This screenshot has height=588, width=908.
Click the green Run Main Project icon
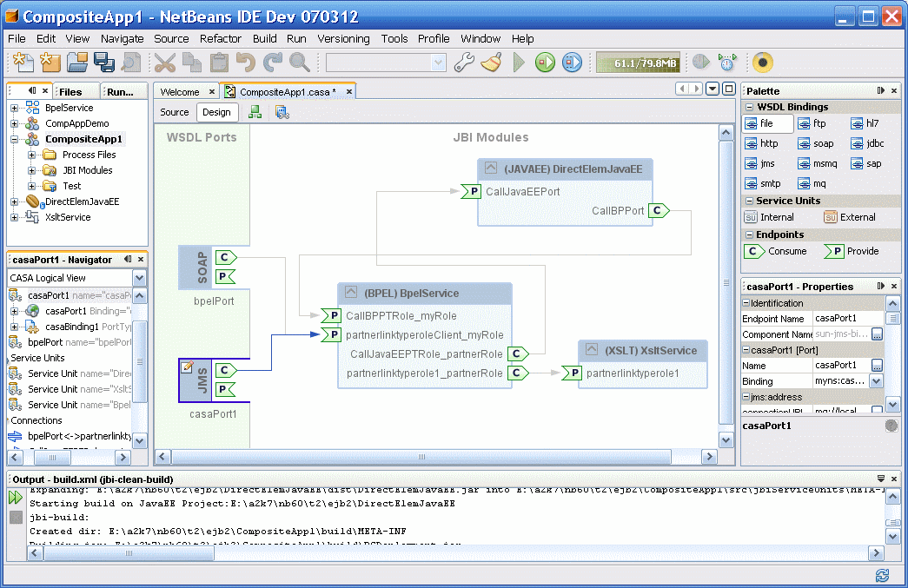pyautogui.click(x=545, y=63)
